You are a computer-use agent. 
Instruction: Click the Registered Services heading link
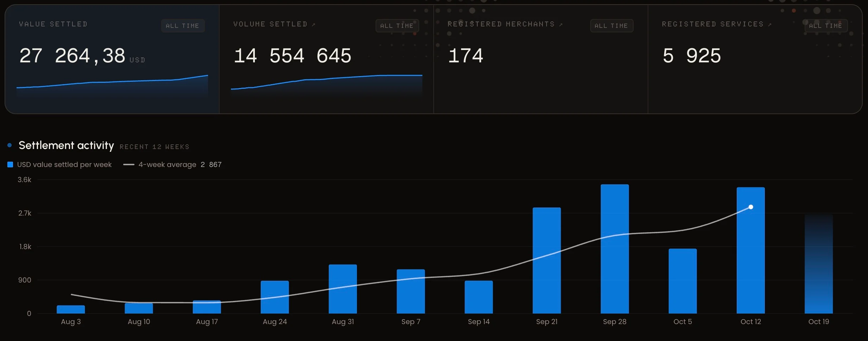click(x=712, y=24)
